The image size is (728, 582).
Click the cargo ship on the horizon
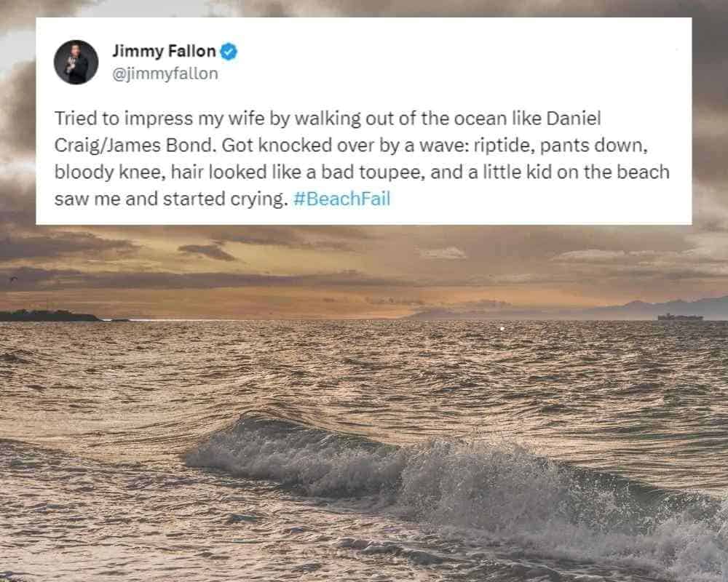tap(680, 317)
